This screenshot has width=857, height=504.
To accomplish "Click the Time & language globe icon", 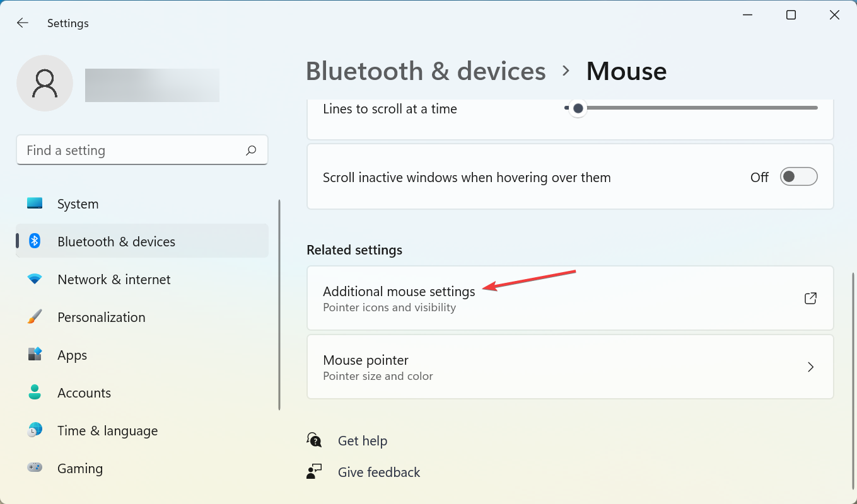I will [35, 430].
